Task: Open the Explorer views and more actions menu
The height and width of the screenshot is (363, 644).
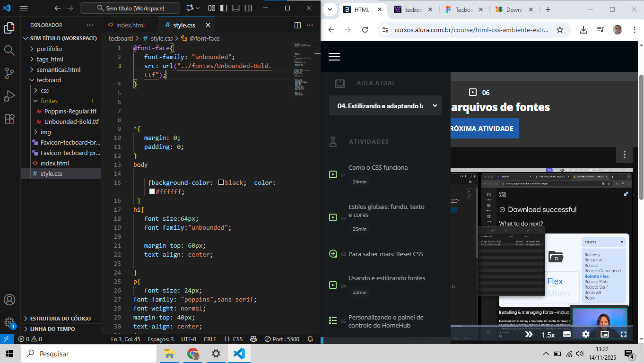Action: 90,25
